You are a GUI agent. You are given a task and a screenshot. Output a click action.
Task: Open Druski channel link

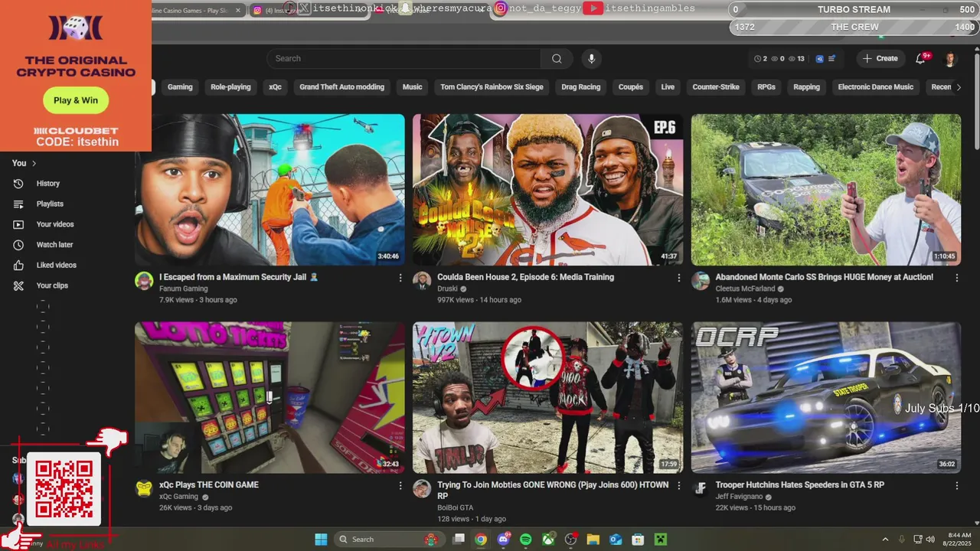[x=447, y=289]
